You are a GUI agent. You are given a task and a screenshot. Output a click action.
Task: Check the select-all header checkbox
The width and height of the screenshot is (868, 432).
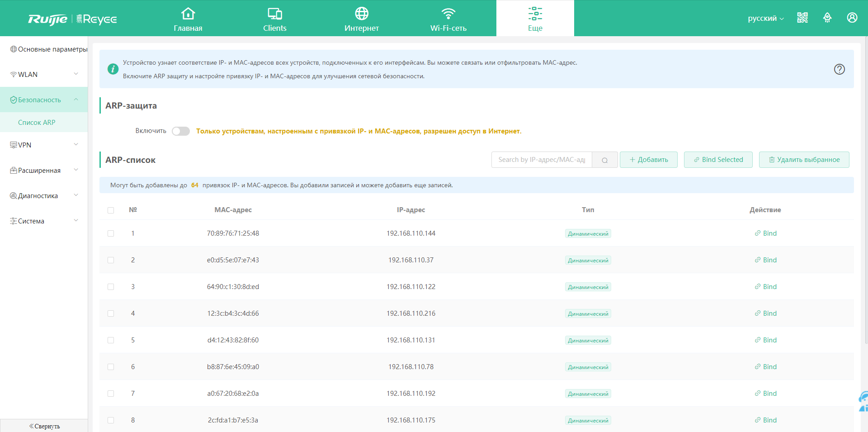pos(111,210)
